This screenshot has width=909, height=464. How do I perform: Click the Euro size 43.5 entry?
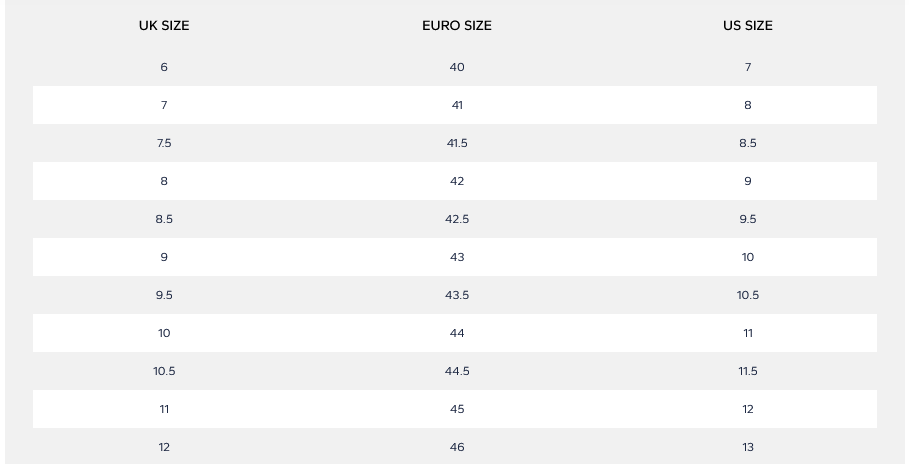point(457,295)
